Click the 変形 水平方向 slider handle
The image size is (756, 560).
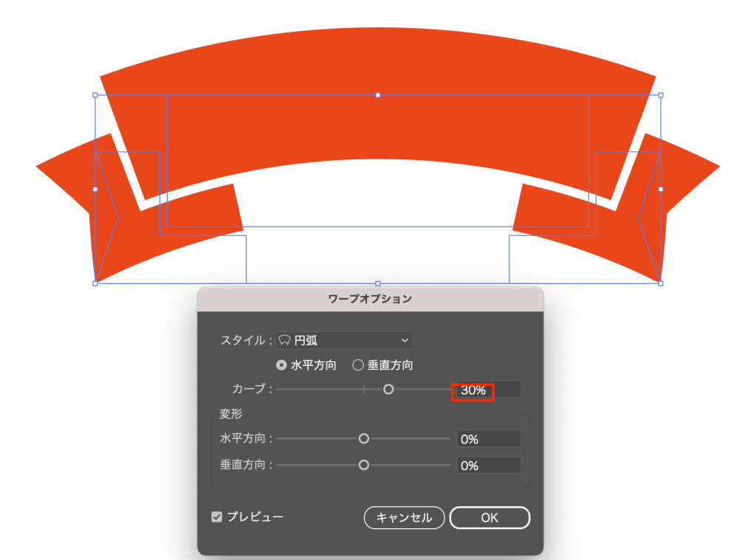click(x=363, y=438)
